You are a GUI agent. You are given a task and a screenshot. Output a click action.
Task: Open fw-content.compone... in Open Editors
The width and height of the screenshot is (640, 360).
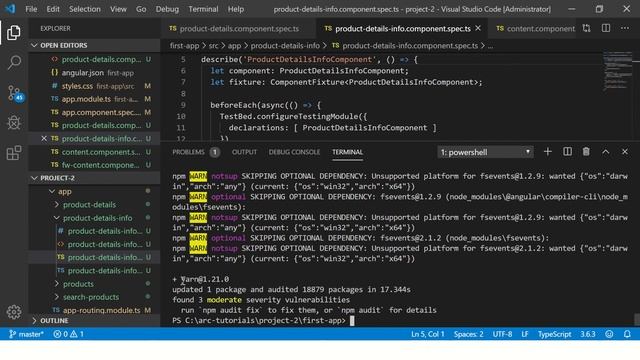(94, 165)
